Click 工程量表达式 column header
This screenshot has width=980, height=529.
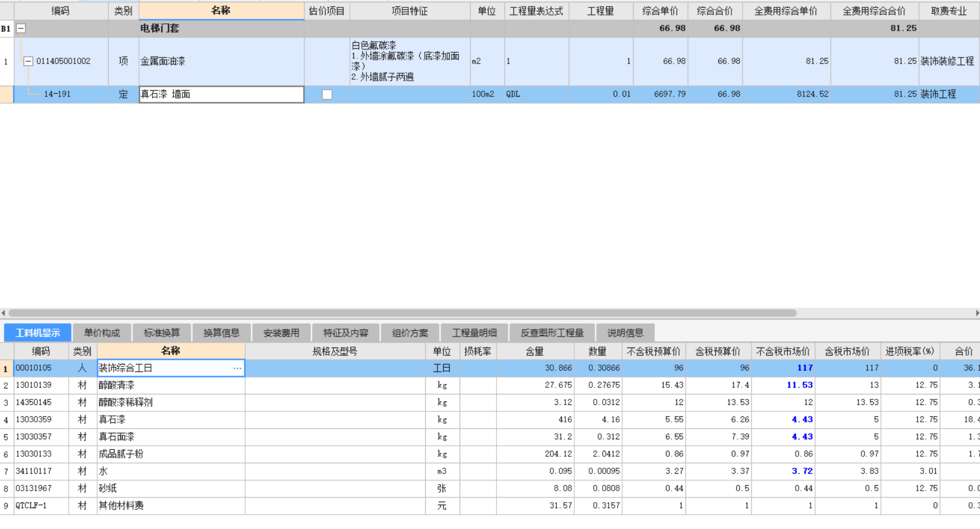point(536,11)
